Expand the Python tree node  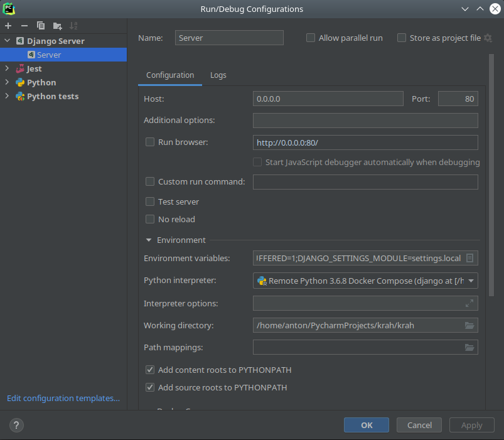point(7,82)
